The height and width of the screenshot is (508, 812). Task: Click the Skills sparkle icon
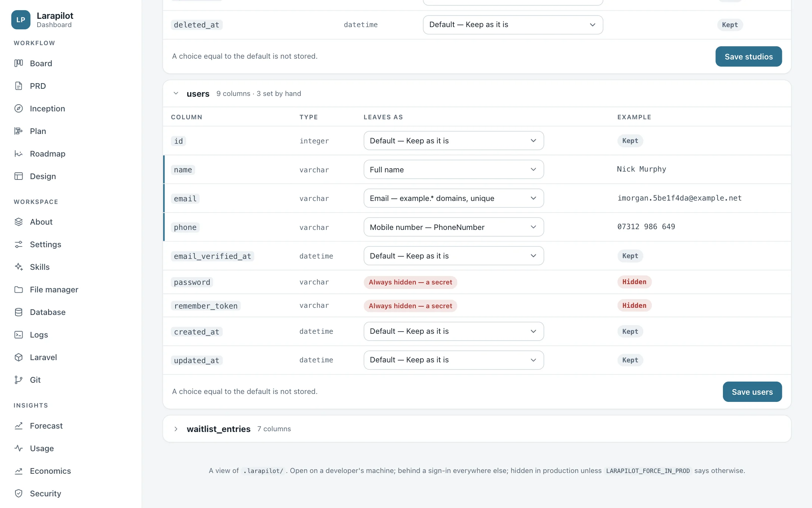(18, 267)
